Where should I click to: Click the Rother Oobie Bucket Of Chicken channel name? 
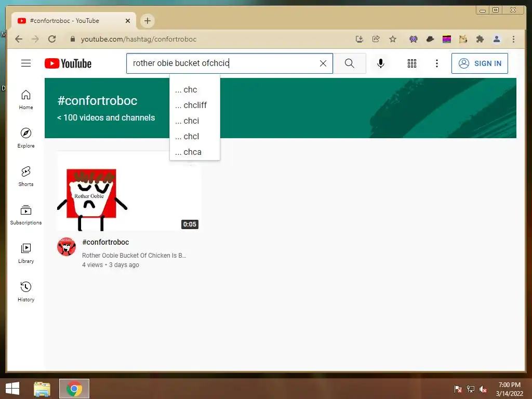[134, 255]
